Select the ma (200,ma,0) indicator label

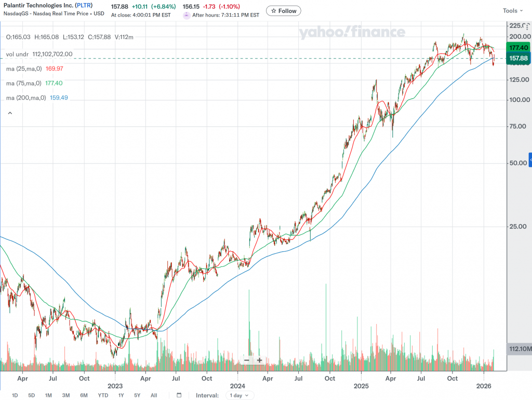(26, 98)
